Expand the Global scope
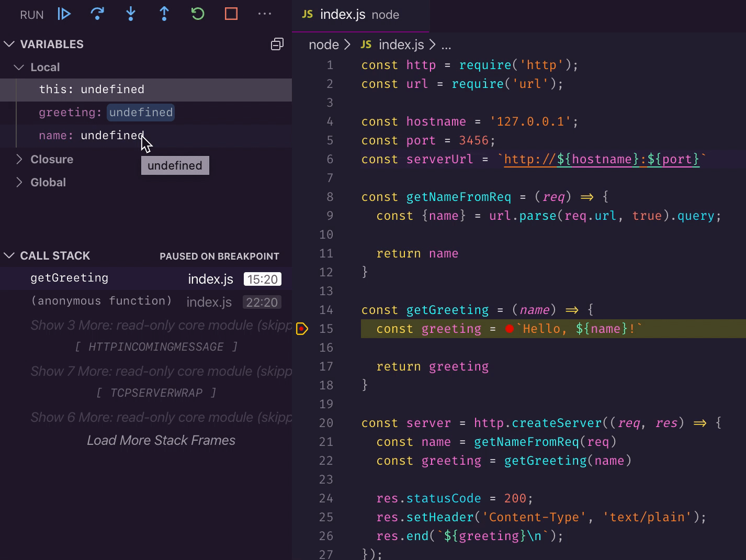The width and height of the screenshot is (746, 560). [19, 182]
